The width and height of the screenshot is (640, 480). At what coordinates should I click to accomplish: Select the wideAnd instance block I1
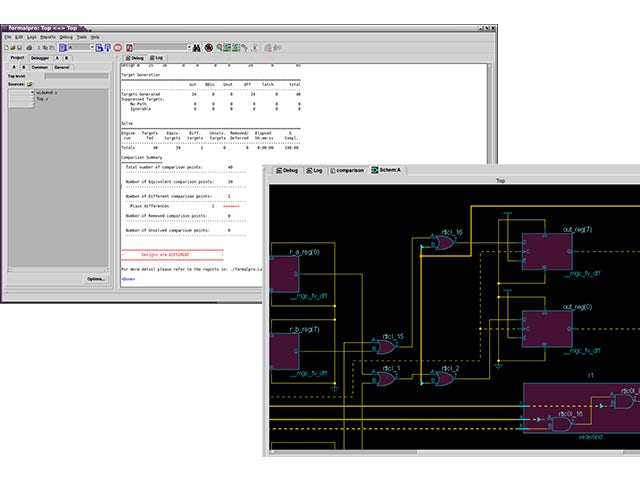click(582, 408)
